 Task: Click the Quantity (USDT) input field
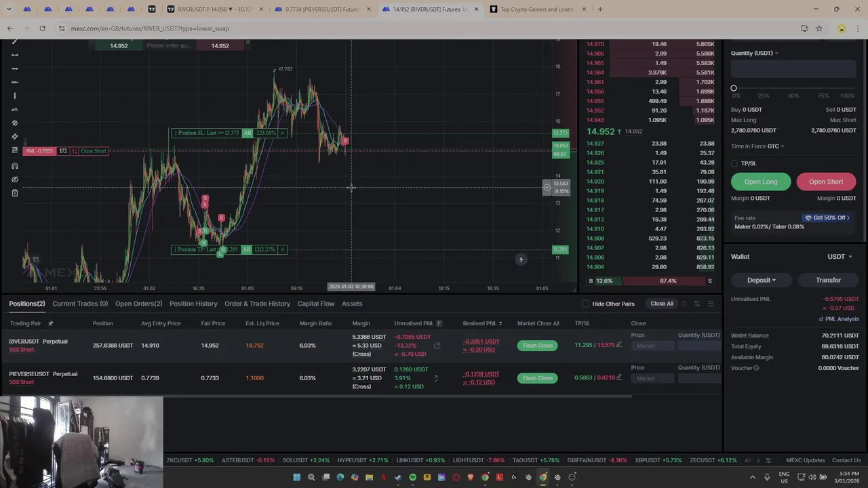[793, 68]
